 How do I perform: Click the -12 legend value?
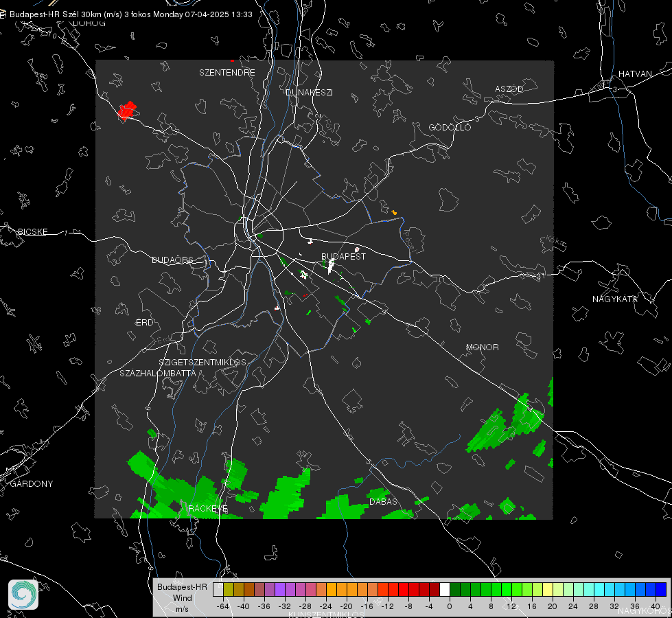389,606
